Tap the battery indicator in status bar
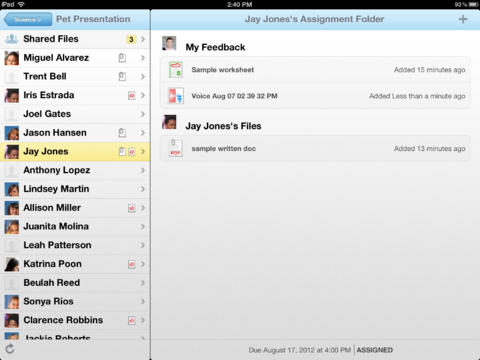The image size is (480, 360). tap(473, 4)
